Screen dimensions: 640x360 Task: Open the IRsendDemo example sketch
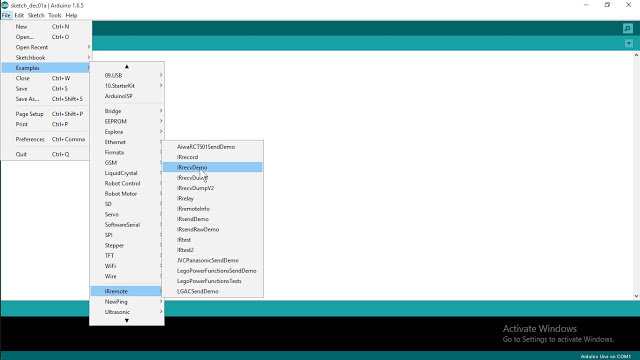[x=213, y=219]
